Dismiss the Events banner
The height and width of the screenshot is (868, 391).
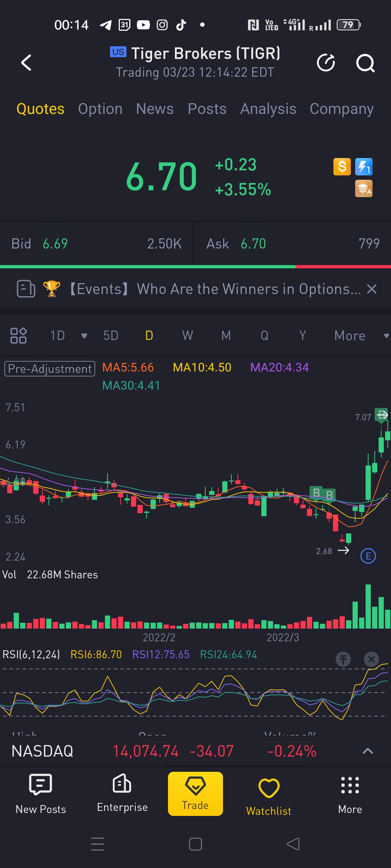coord(372,289)
